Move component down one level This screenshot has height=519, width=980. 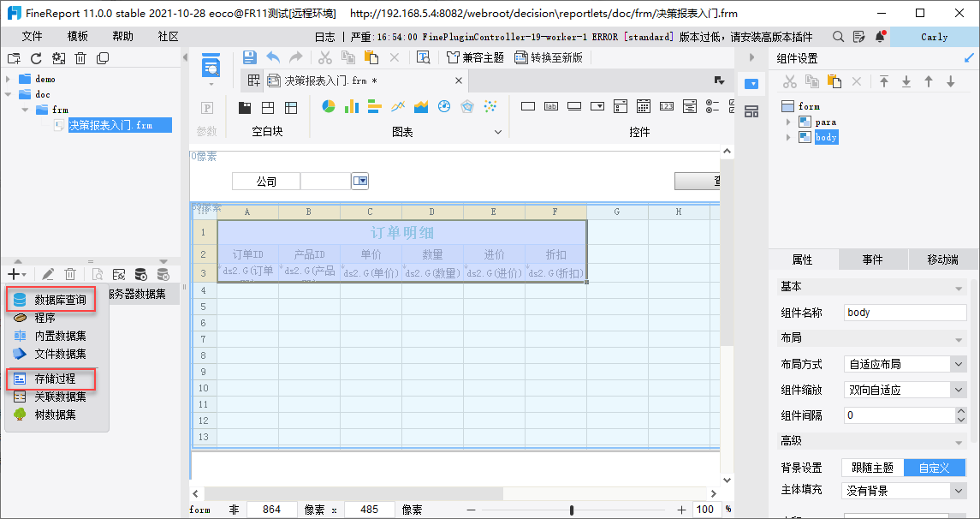pyautogui.click(x=951, y=82)
